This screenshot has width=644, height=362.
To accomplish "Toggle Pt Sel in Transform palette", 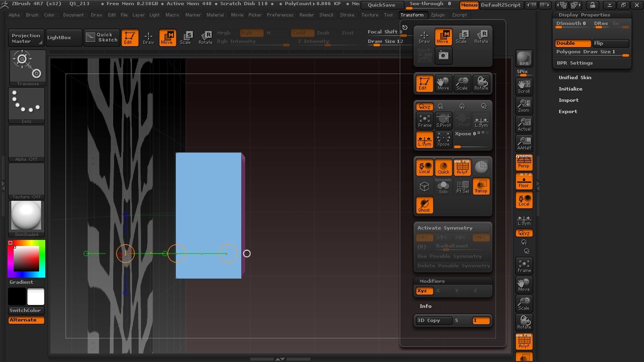I will tap(462, 186).
